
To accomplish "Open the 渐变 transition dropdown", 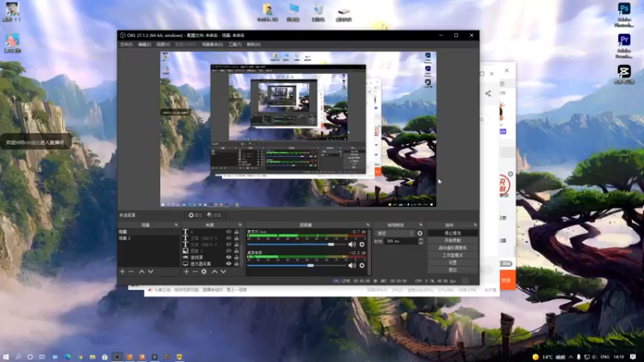I will pyautogui.click(x=394, y=233).
